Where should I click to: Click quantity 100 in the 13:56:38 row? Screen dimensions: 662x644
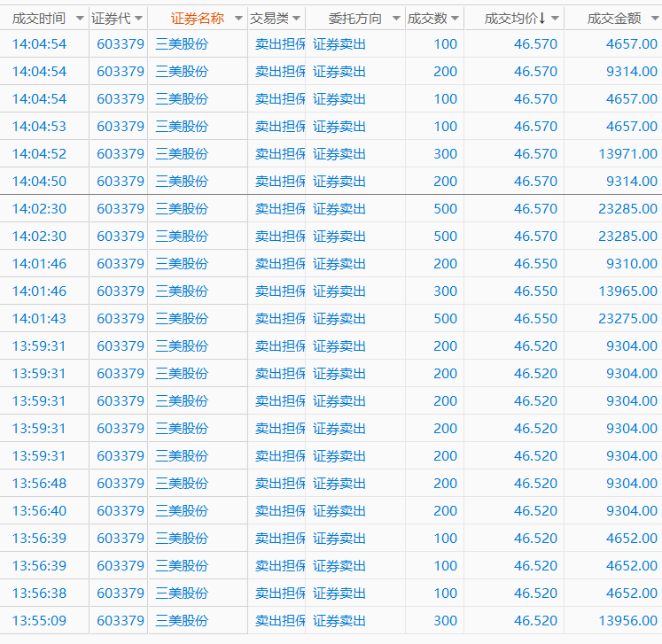(x=446, y=593)
